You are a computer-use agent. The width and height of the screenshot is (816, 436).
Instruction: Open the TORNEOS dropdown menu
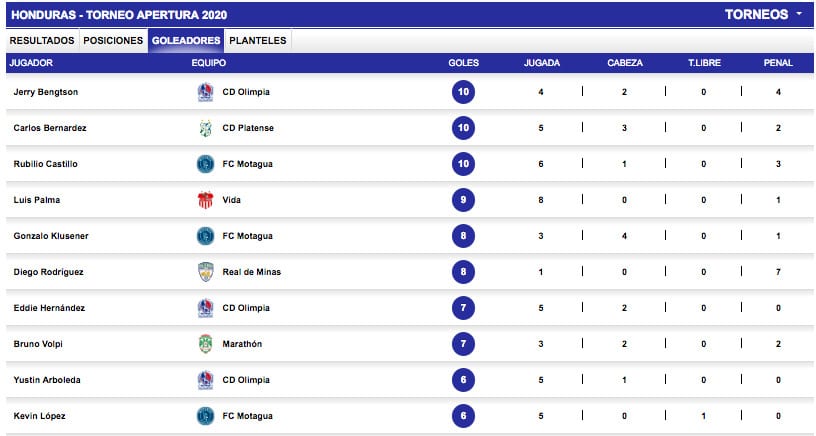763,15
